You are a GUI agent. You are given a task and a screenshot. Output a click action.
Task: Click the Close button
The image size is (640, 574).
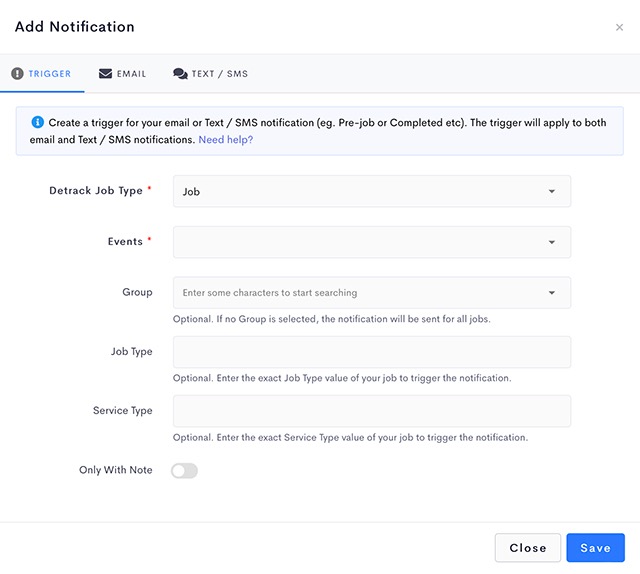pyautogui.click(x=527, y=547)
